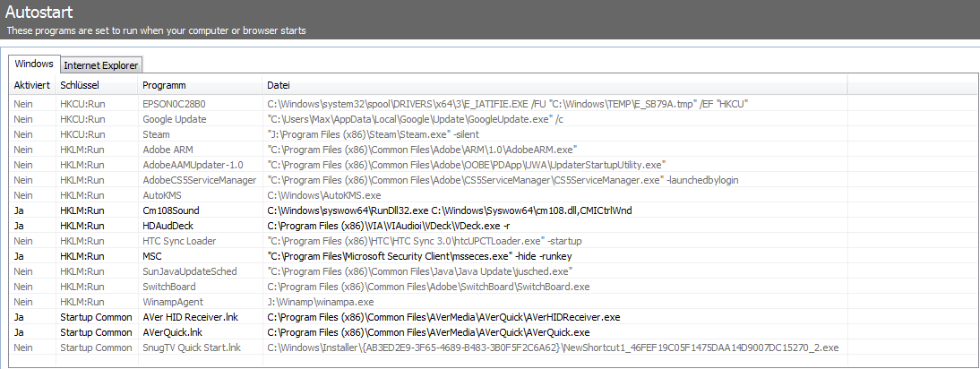The height and width of the screenshot is (369, 980).
Task: Click the AdobeARM.exe file path
Action: (x=422, y=150)
